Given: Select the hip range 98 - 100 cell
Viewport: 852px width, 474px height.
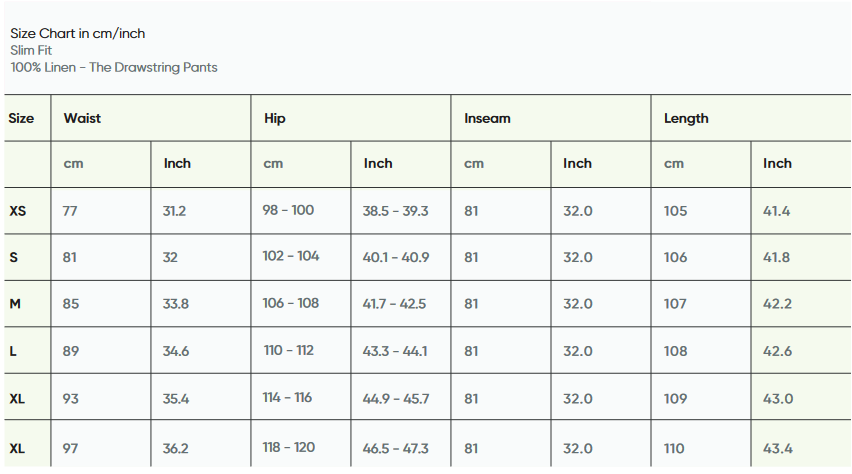Looking at the screenshot, I should point(288,210).
